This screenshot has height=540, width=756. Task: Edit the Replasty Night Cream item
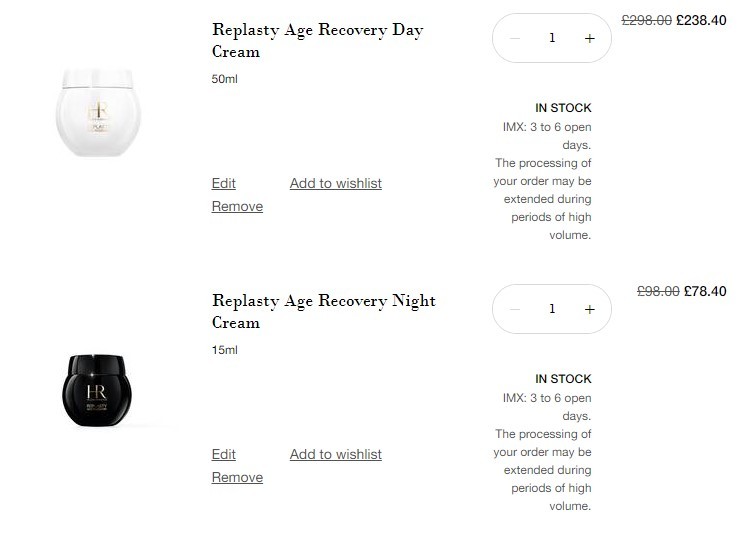coord(224,454)
